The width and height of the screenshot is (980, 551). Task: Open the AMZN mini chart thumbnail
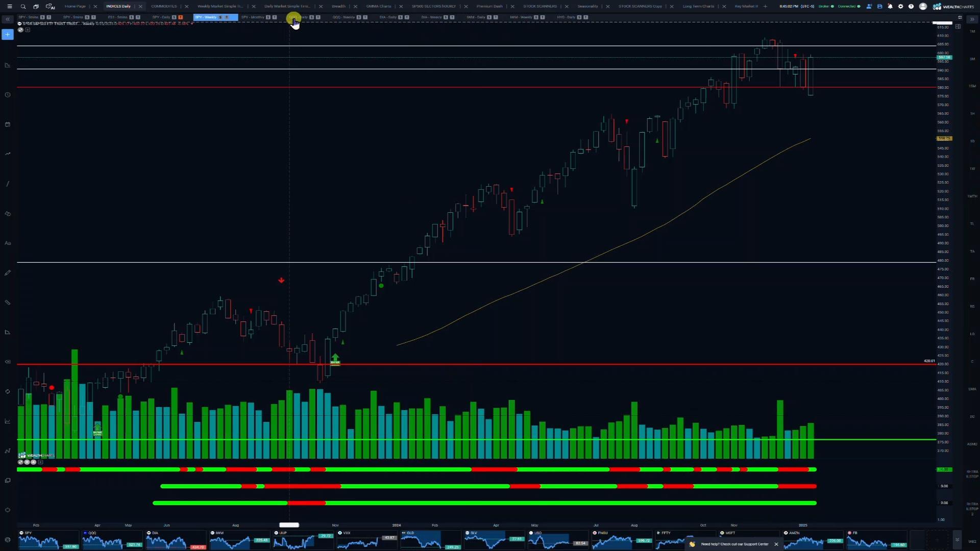click(813, 539)
